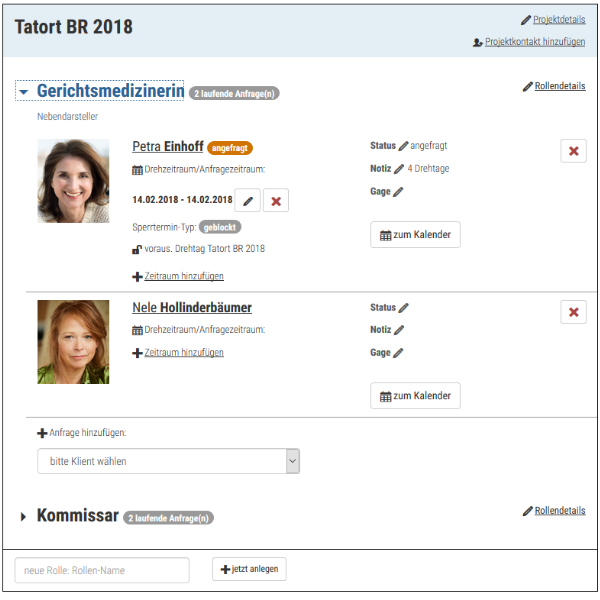This screenshot has width=600, height=600.
Task: Collapse the Gerichtsmedizinerin role section
Action: [x=23, y=93]
